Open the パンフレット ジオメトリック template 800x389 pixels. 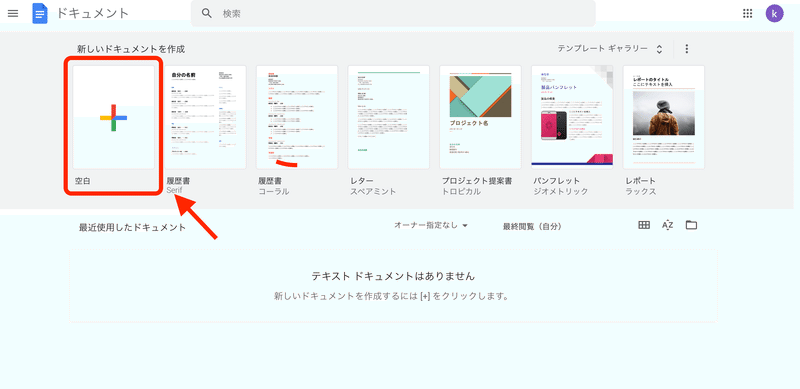[572, 117]
